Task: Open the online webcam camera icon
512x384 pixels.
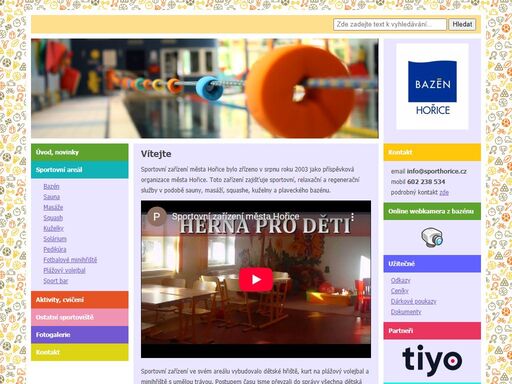Action: [x=432, y=237]
